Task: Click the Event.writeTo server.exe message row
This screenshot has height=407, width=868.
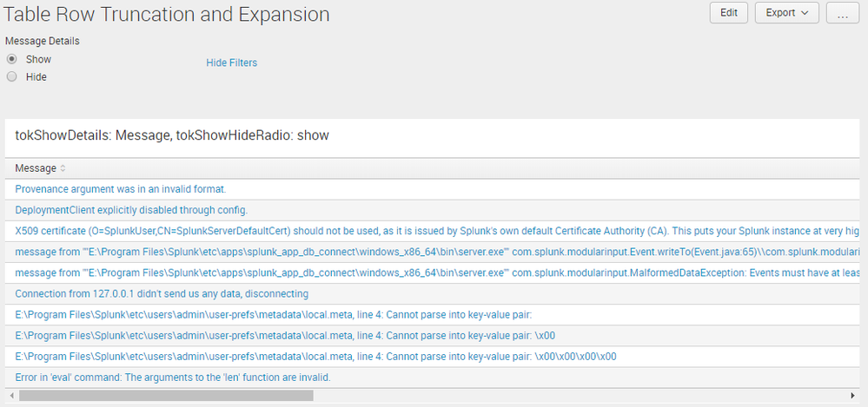Action: (x=348, y=252)
